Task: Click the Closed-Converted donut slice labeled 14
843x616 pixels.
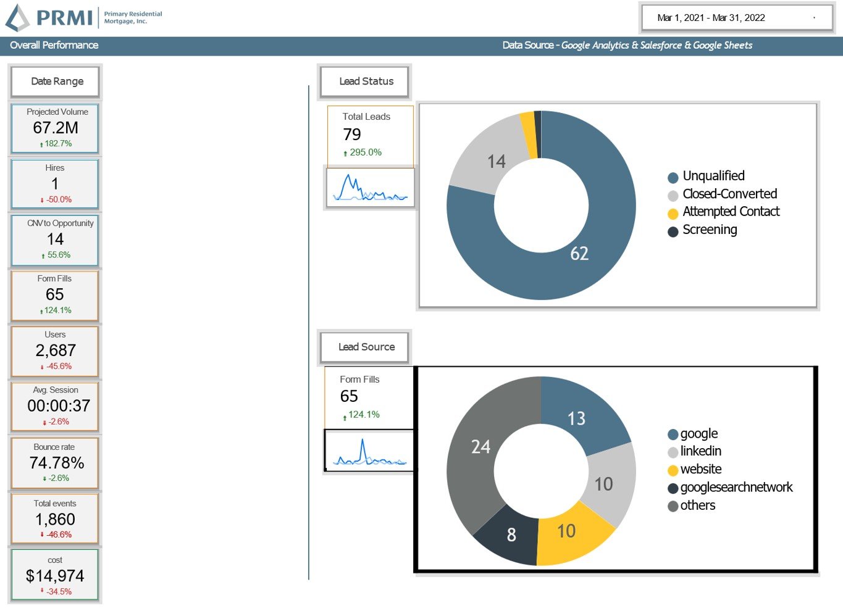Action: point(496,162)
